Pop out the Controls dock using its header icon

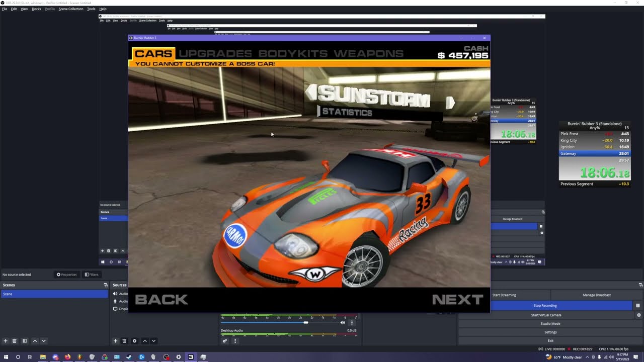[640, 285]
